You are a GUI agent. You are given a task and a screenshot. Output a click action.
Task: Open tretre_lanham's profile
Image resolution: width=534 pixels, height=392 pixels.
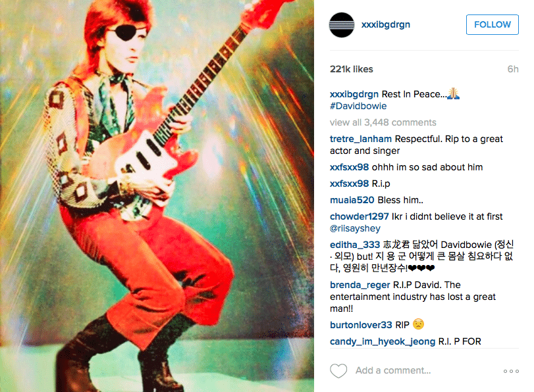click(x=361, y=139)
